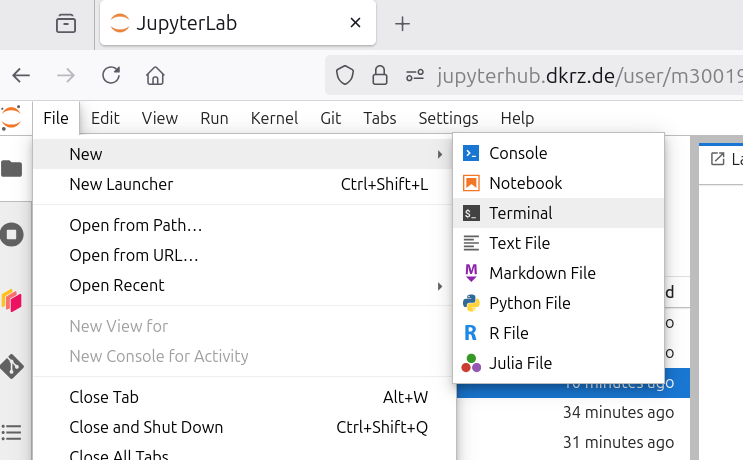Viewport: 743px width, 460px height.
Task: Expand the Open Recent submenu arrow
Action: [x=440, y=286]
